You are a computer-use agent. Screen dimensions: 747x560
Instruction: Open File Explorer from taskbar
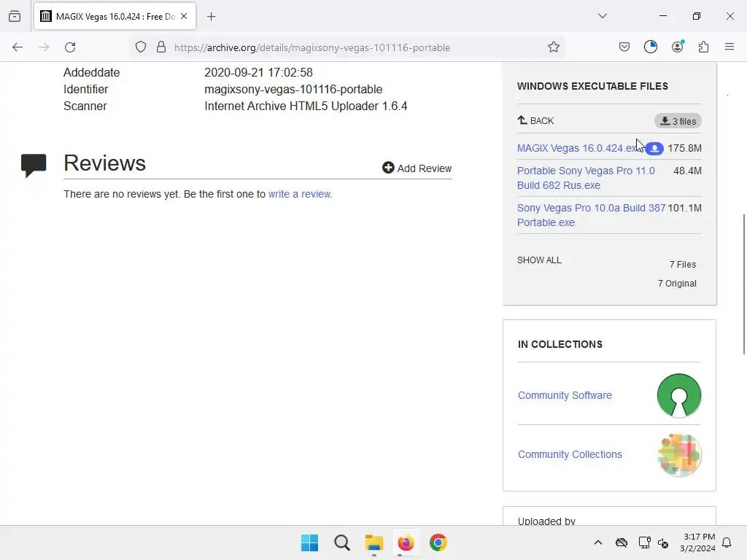(x=374, y=542)
